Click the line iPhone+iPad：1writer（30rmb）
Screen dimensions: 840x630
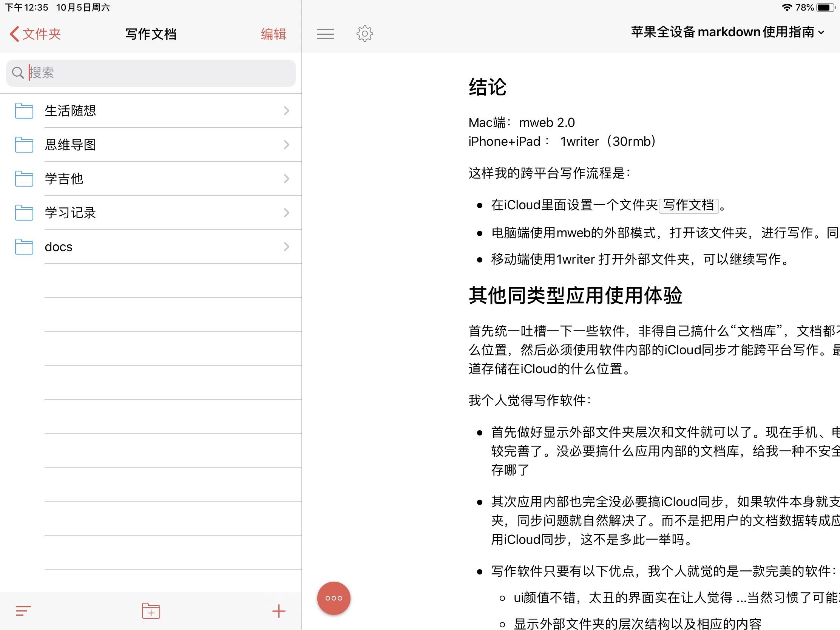coord(562,142)
